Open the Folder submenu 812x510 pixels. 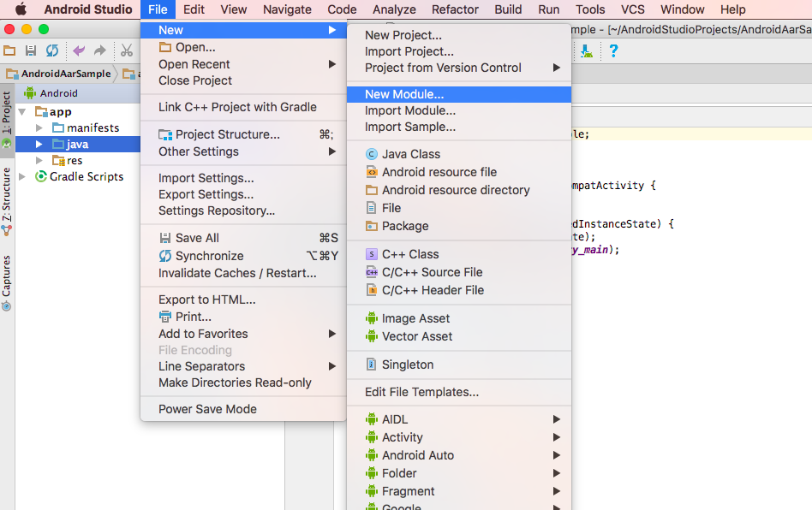[459, 473]
